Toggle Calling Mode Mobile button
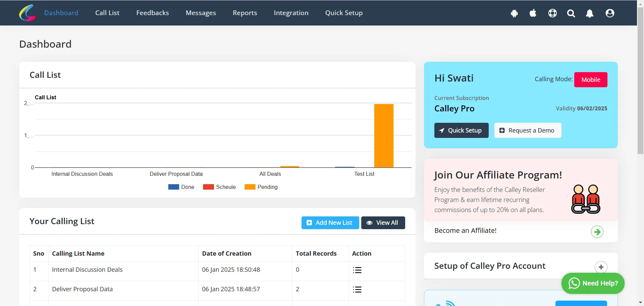644x306 pixels. [591, 80]
